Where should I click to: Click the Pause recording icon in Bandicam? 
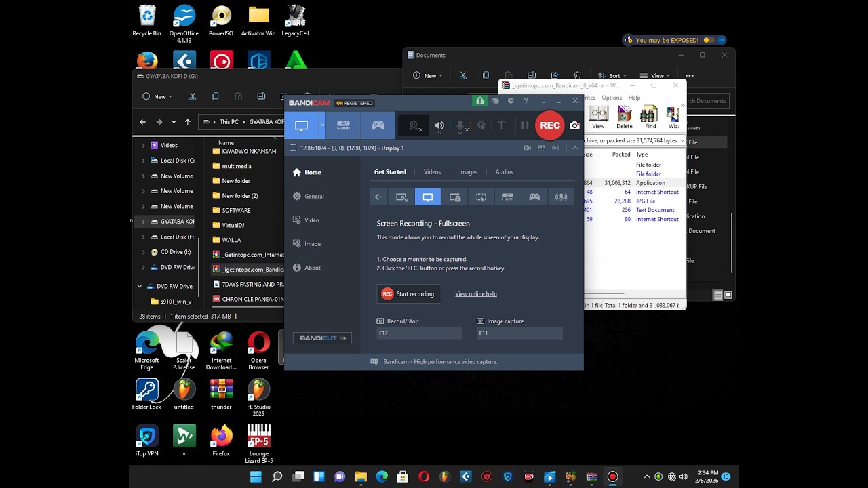point(524,125)
